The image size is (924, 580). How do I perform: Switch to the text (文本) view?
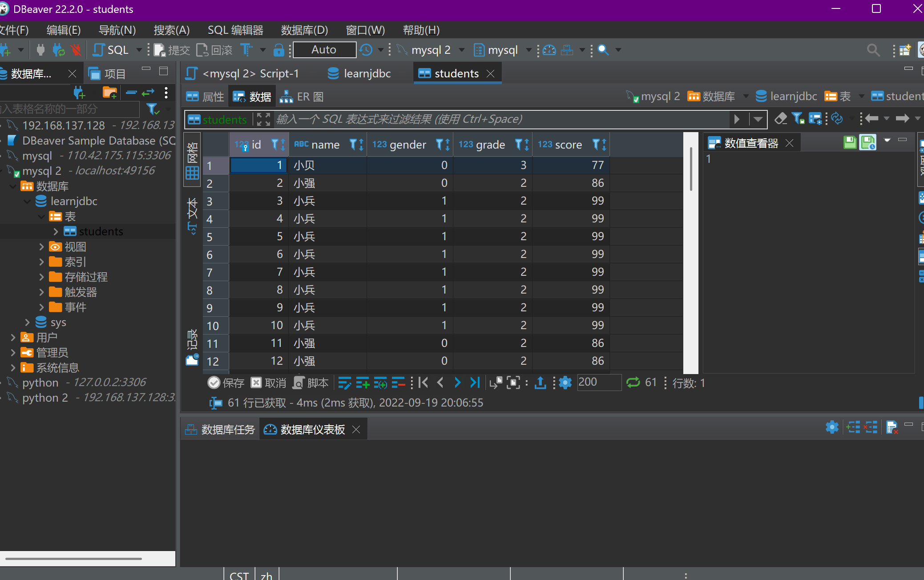click(192, 216)
